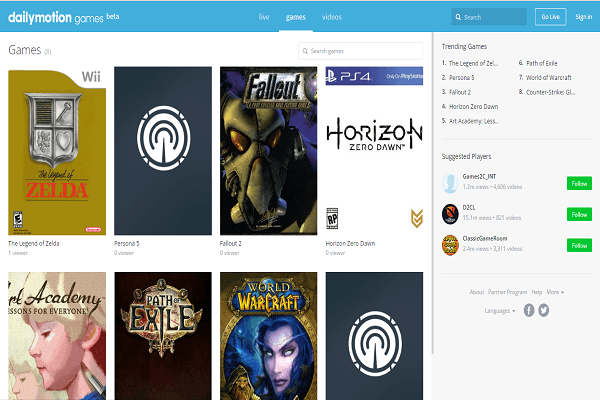Follow the ClassicGameRoom player
600x400 pixels.
(579, 245)
